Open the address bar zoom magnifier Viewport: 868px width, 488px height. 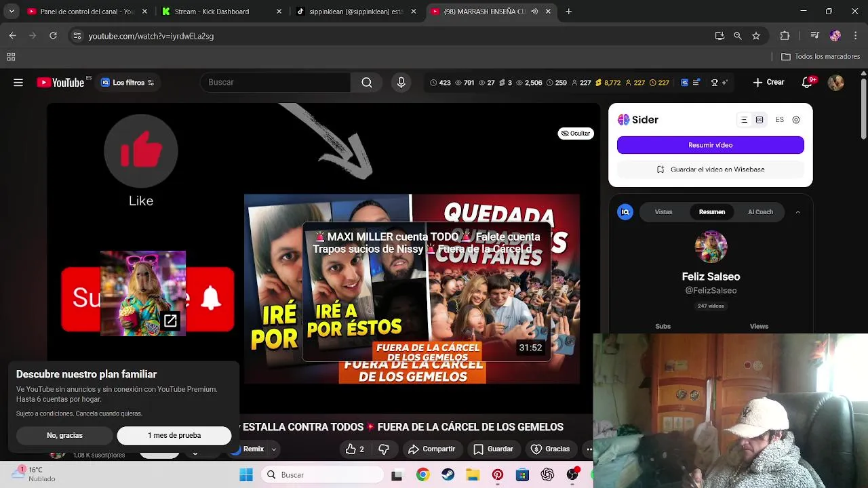point(738,36)
